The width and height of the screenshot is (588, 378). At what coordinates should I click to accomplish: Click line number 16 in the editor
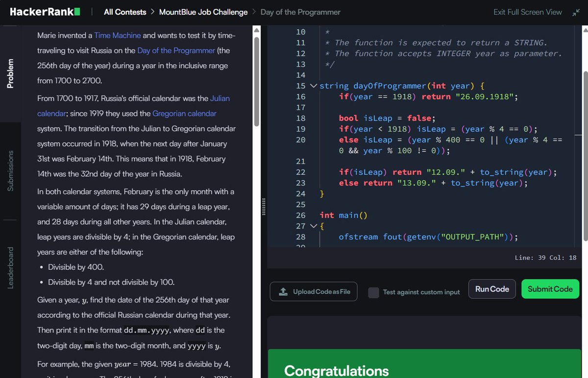[x=300, y=96]
